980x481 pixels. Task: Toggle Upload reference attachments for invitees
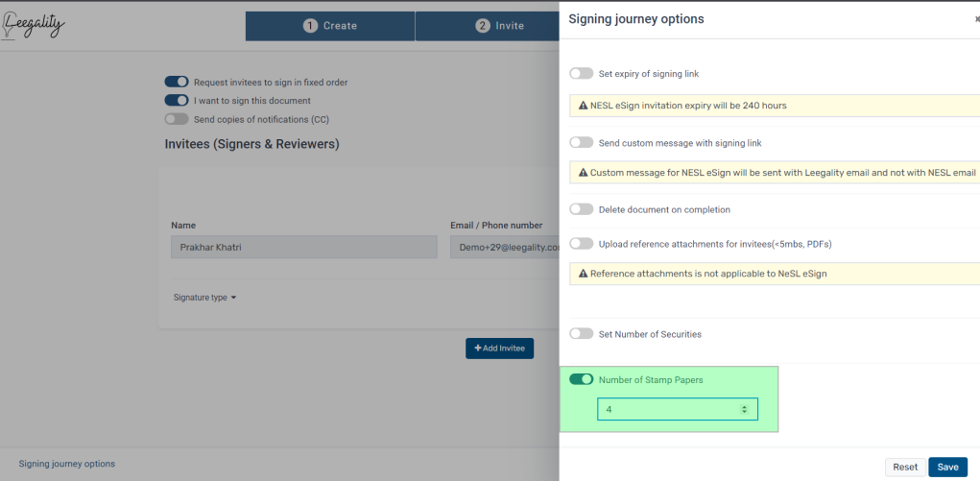(582, 243)
